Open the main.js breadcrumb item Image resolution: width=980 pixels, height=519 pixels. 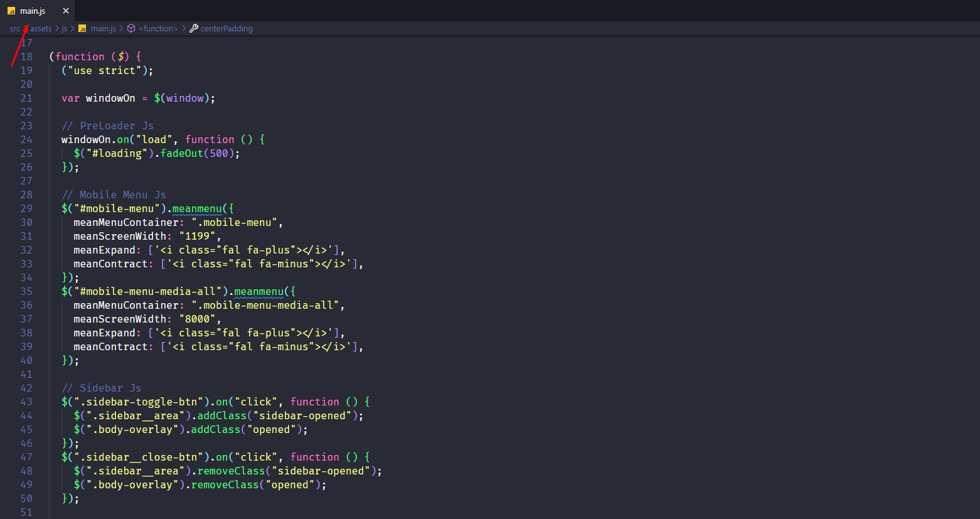coord(103,28)
